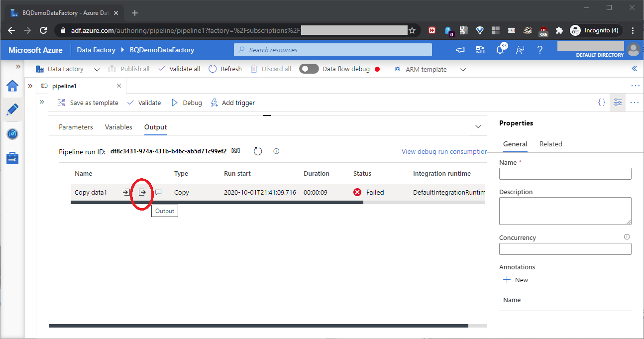Open the feedback icon in Azure header
Screen dimensions: 644x339
[520, 50]
